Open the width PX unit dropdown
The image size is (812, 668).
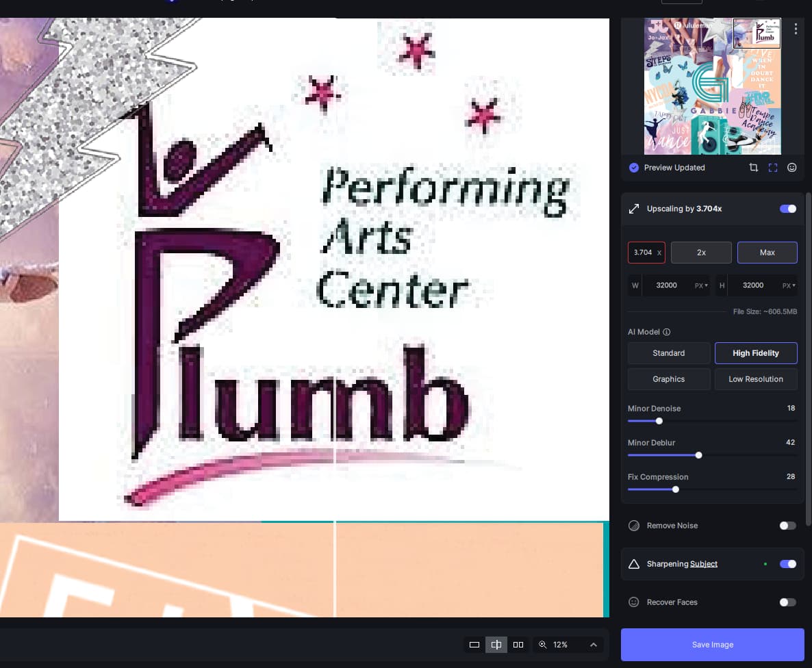(x=701, y=285)
